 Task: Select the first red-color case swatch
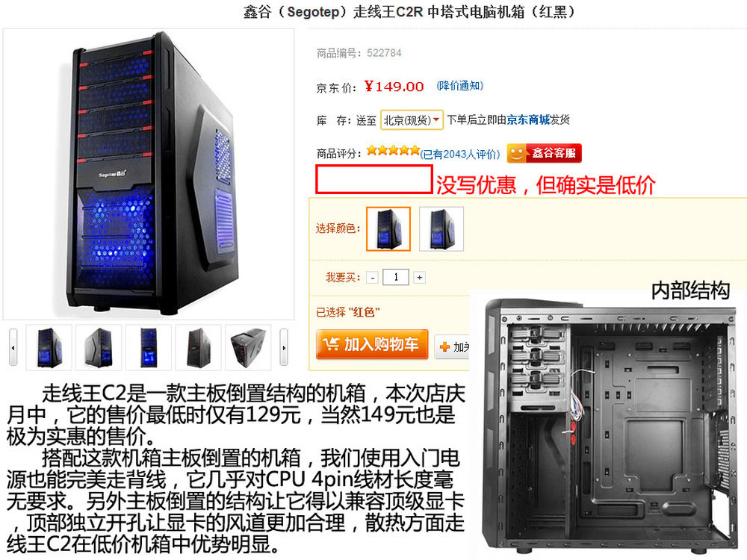[x=388, y=229]
